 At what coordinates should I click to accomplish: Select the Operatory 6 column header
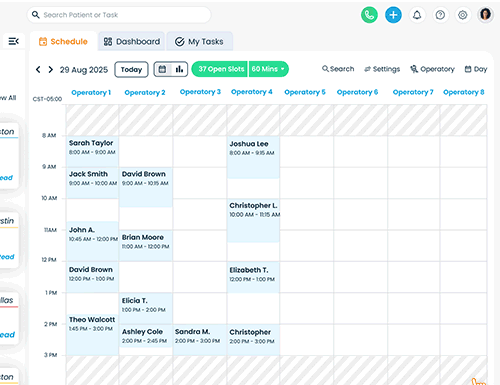point(357,92)
